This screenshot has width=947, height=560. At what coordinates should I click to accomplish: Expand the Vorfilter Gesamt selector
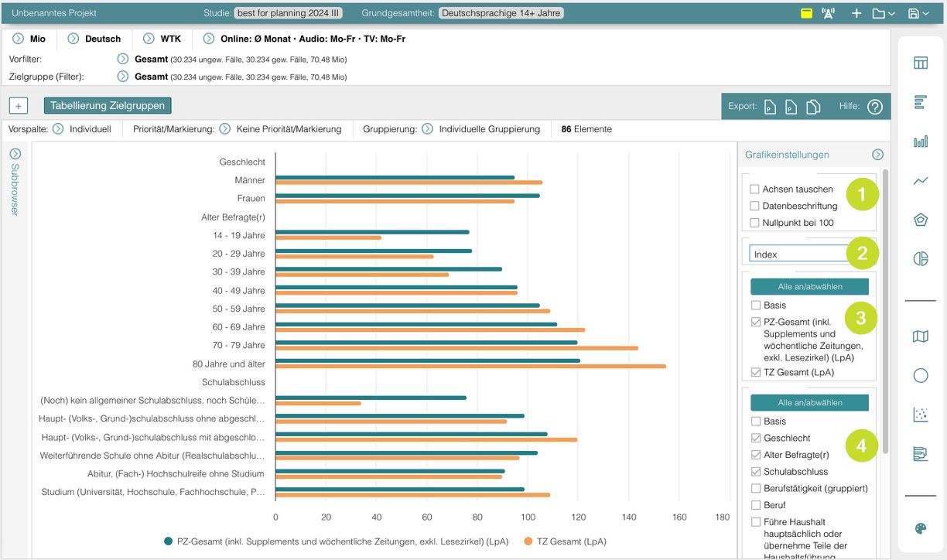pos(122,59)
